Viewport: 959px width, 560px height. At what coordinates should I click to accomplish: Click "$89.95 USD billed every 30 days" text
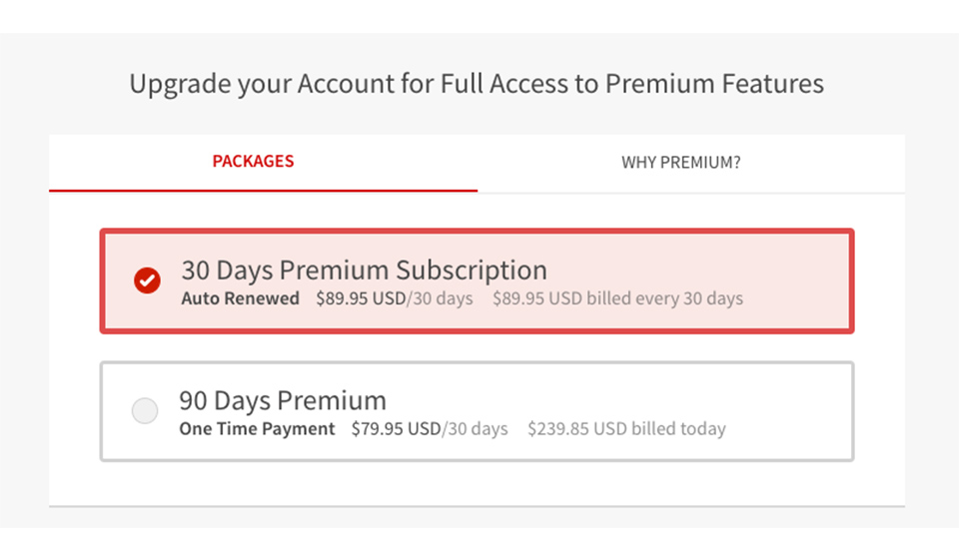click(617, 298)
